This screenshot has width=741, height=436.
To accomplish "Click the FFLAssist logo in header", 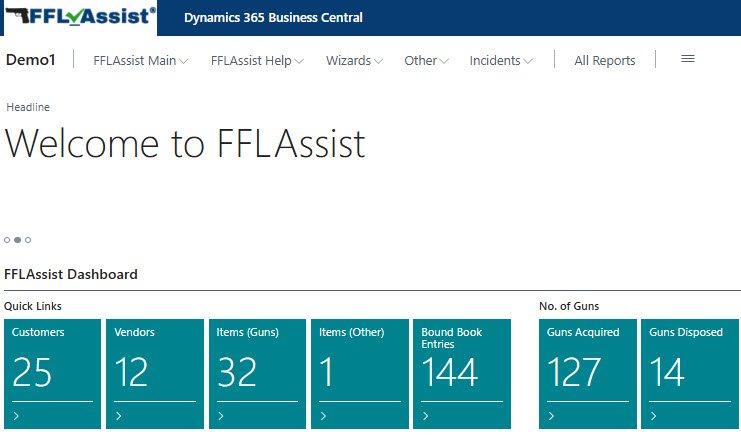I will pos(80,17).
